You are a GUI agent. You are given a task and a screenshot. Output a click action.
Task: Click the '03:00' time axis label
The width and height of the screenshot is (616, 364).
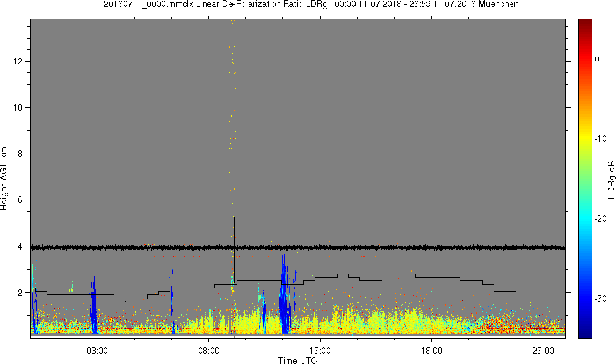pos(97,351)
